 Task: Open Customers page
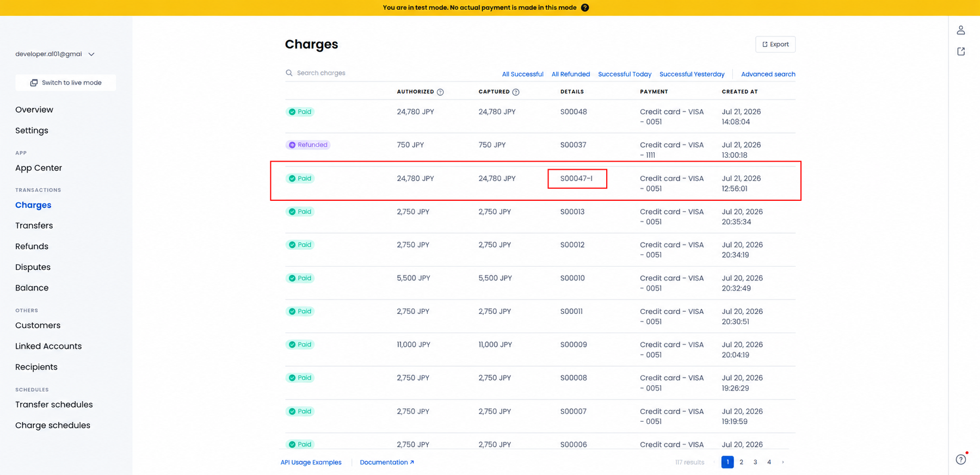(38, 325)
